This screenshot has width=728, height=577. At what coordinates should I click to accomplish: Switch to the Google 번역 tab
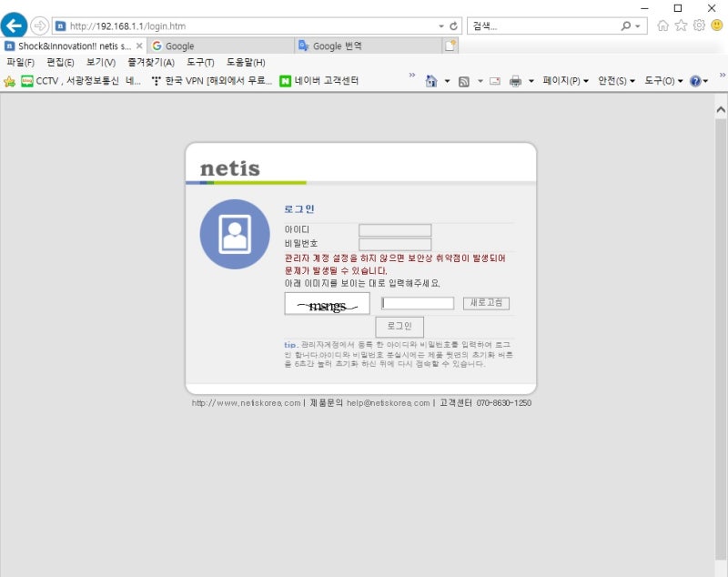tap(369, 46)
